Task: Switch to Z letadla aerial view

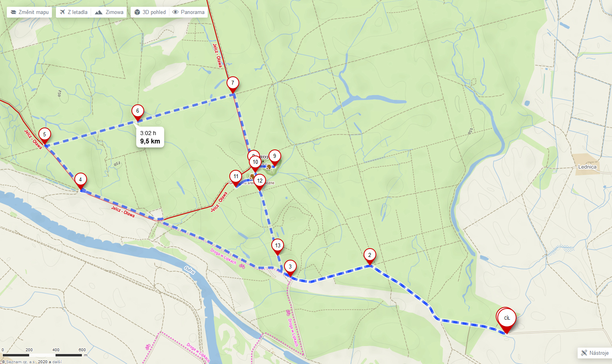Action: point(74,12)
